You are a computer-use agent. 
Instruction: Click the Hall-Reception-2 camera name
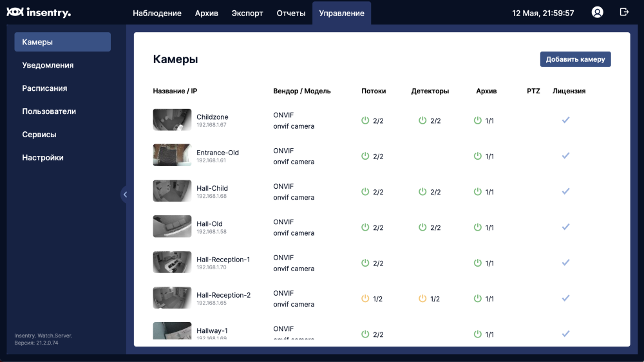pyautogui.click(x=223, y=295)
